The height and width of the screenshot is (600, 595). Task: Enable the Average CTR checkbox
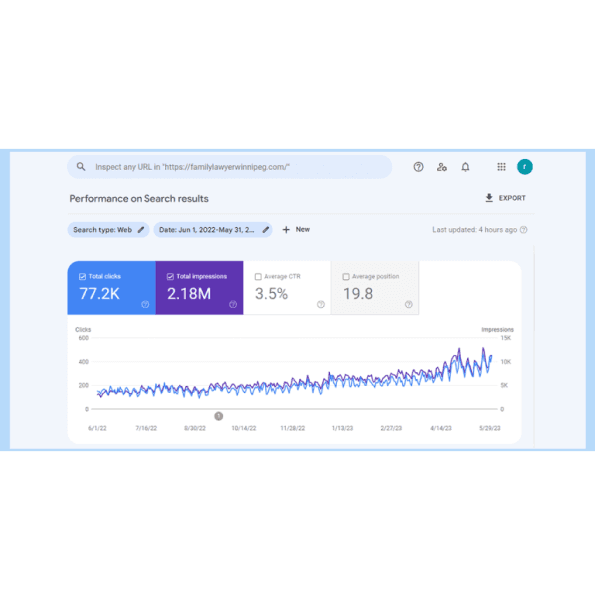point(258,277)
